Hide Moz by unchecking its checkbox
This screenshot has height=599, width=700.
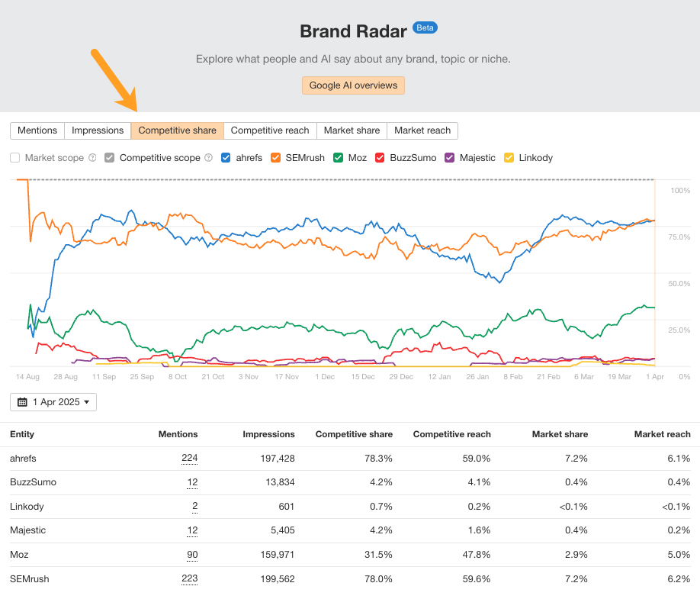pyautogui.click(x=336, y=158)
